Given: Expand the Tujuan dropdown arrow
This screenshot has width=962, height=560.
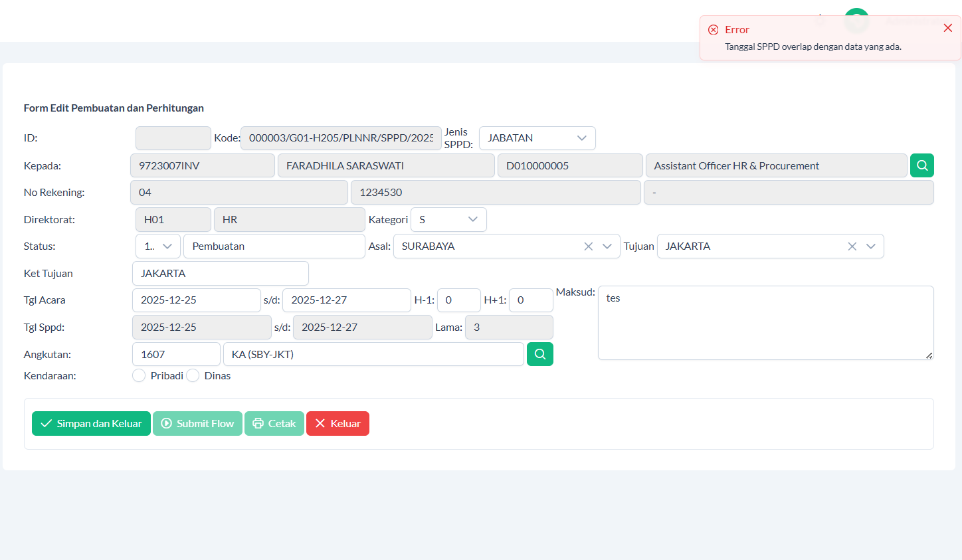Looking at the screenshot, I should pos(870,246).
